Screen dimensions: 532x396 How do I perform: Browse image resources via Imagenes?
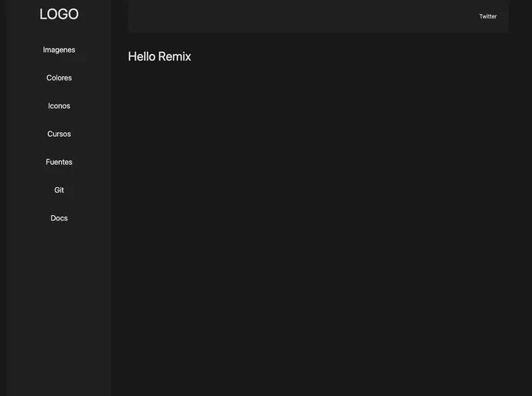tap(59, 49)
